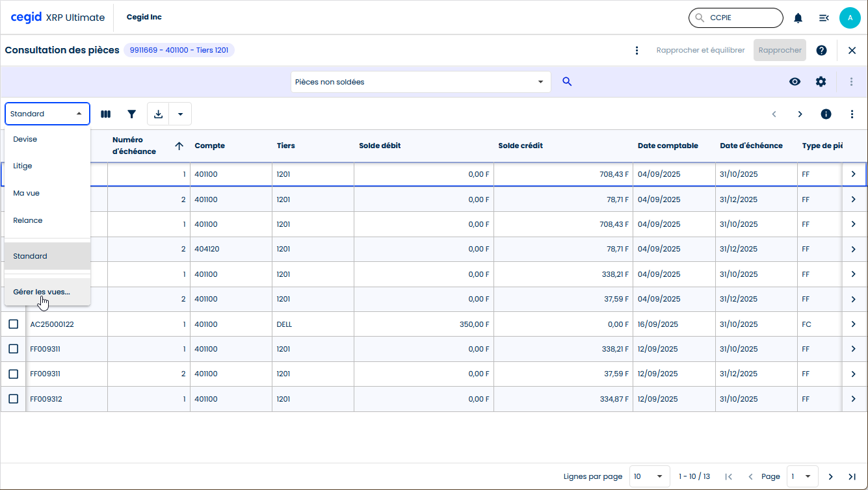Check the box for AC25000122 row
Screen dimensions: 868x490
coord(13,324)
